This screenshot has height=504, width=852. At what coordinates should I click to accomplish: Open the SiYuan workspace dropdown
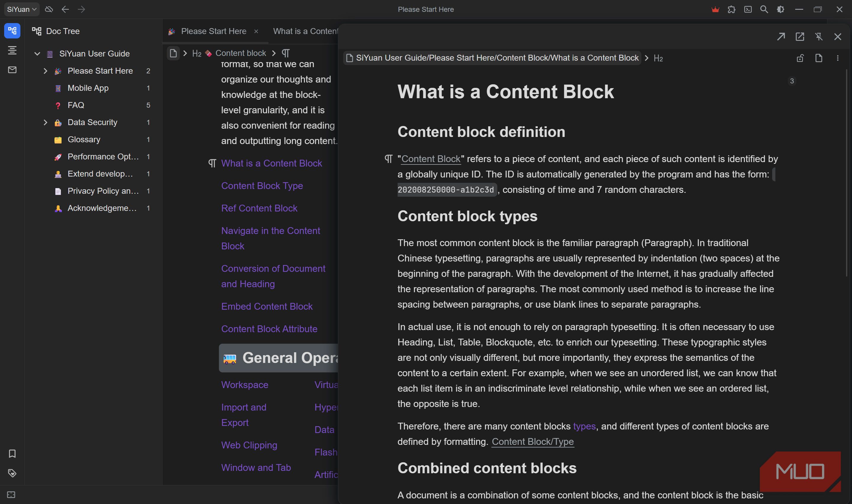click(22, 9)
